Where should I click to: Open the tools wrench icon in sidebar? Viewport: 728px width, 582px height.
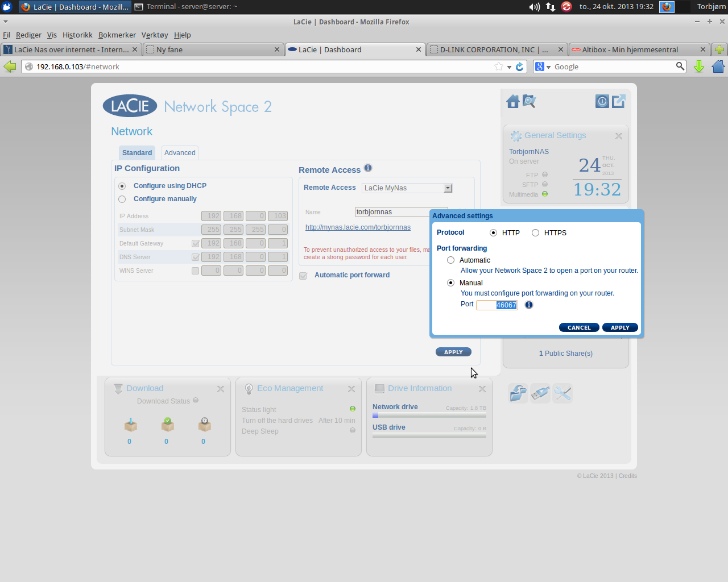pos(562,393)
